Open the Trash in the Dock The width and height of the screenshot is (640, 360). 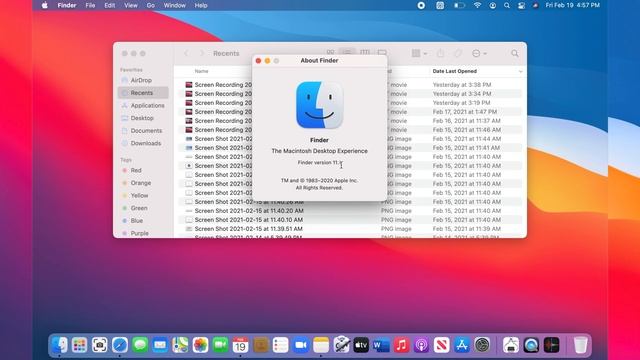pyautogui.click(x=580, y=345)
